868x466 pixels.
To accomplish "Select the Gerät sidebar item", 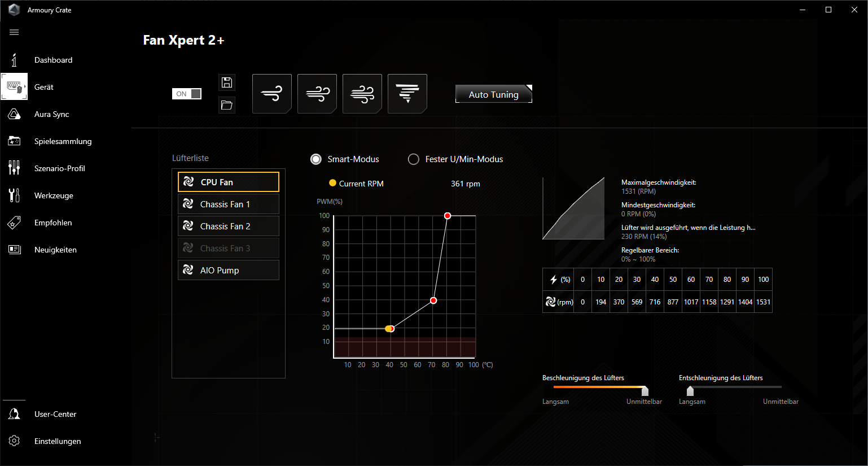I will (x=44, y=87).
